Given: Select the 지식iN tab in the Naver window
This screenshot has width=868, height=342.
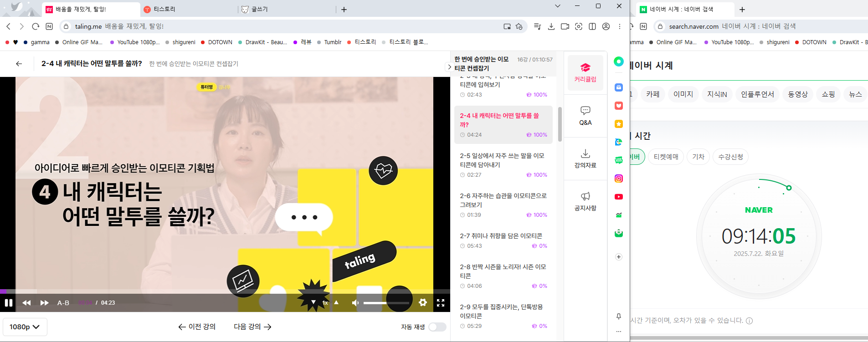Looking at the screenshot, I should pyautogui.click(x=717, y=94).
